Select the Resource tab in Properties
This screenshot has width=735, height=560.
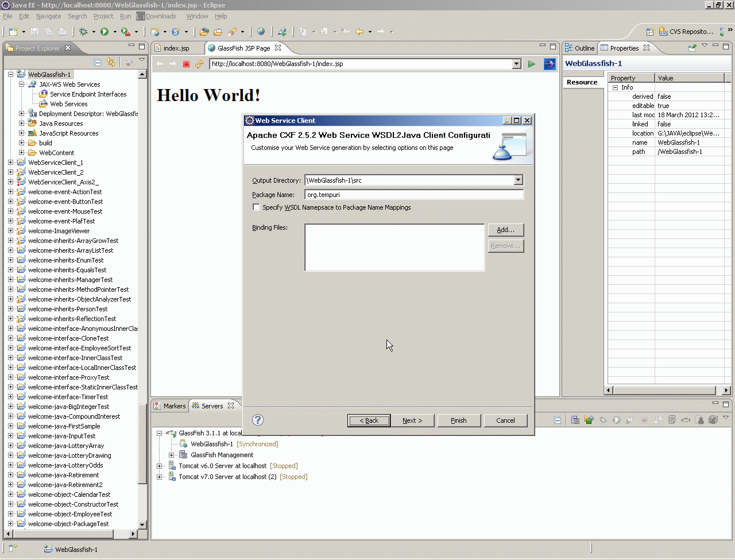pyautogui.click(x=582, y=82)
